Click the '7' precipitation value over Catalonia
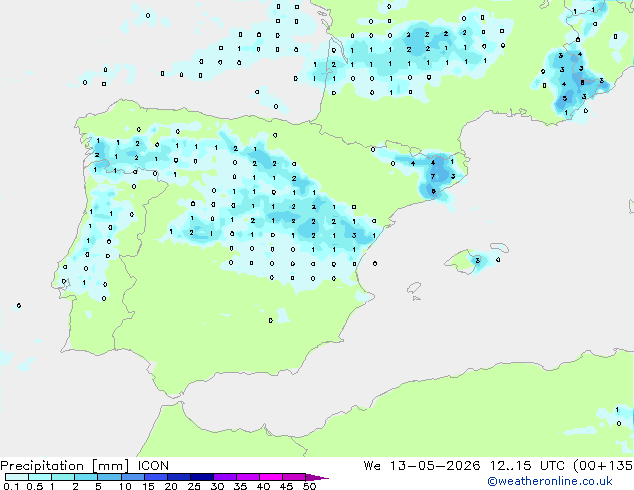The height and width of the screenshot is (490, 634). tap(433, 176)
